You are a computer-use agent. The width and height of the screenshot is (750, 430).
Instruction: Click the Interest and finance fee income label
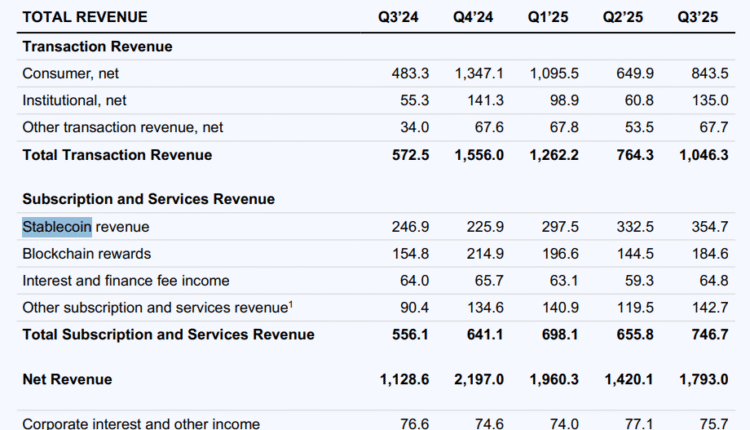point(126,281)
